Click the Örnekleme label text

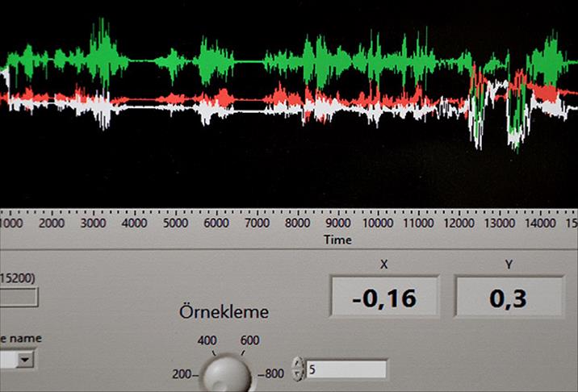[224, 311]
